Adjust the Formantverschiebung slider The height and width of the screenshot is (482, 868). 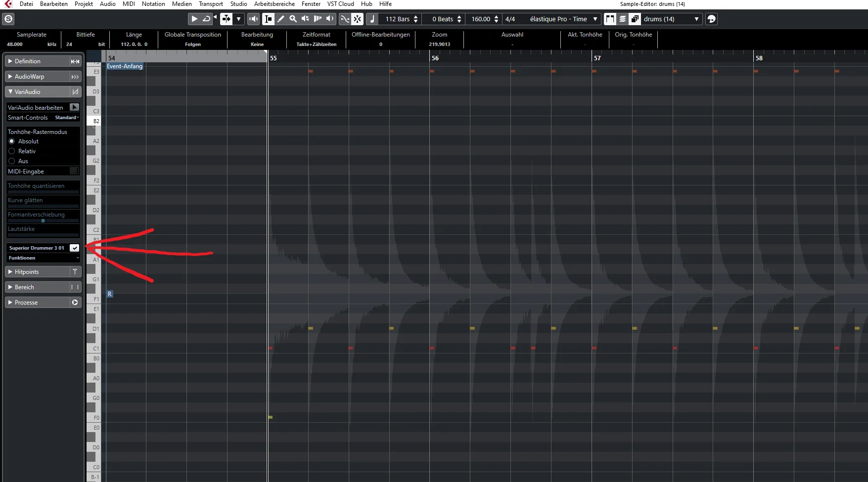[43, 221]
